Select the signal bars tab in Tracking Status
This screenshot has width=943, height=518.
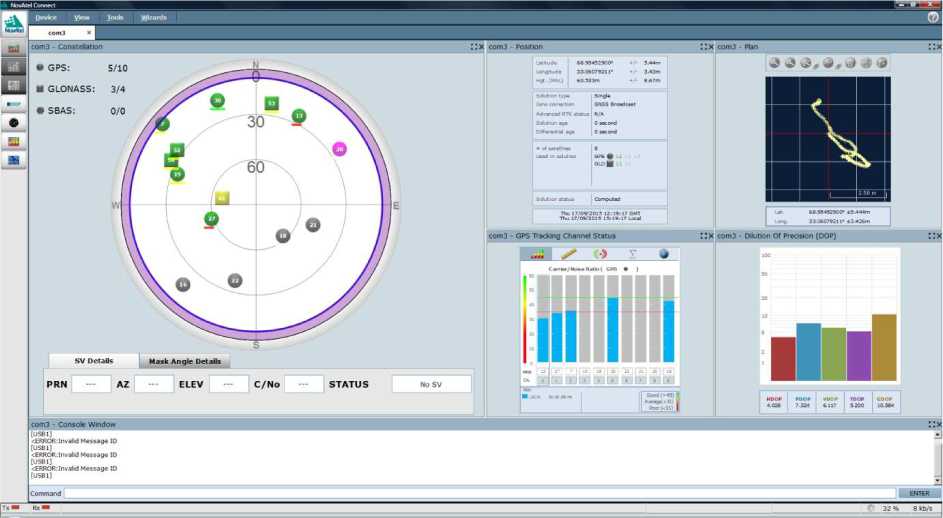coord(538,255)
